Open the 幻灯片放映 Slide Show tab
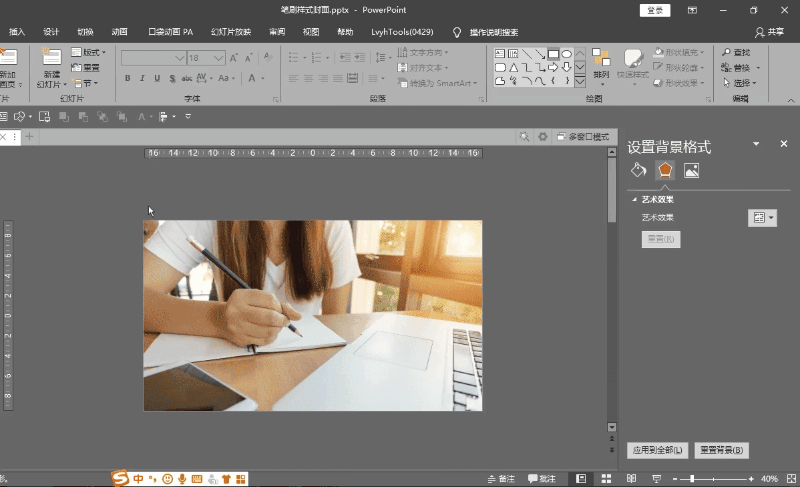 pos(231,32)
